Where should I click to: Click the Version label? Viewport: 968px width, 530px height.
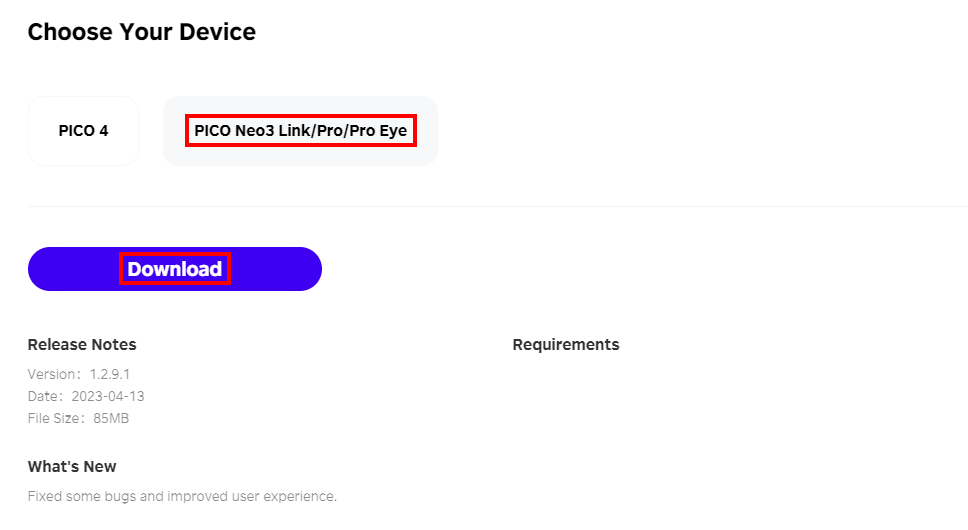(x=50, y=374)
